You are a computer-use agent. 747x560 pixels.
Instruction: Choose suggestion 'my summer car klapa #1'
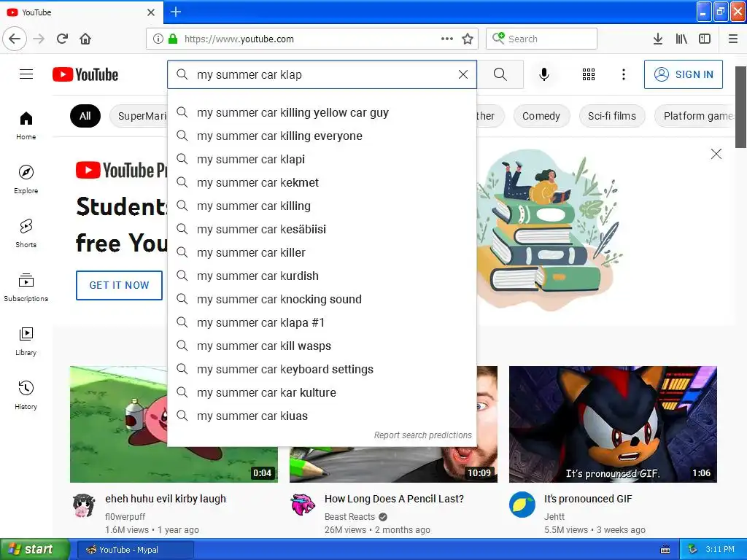pyautogui.click(x=322, y=323)
